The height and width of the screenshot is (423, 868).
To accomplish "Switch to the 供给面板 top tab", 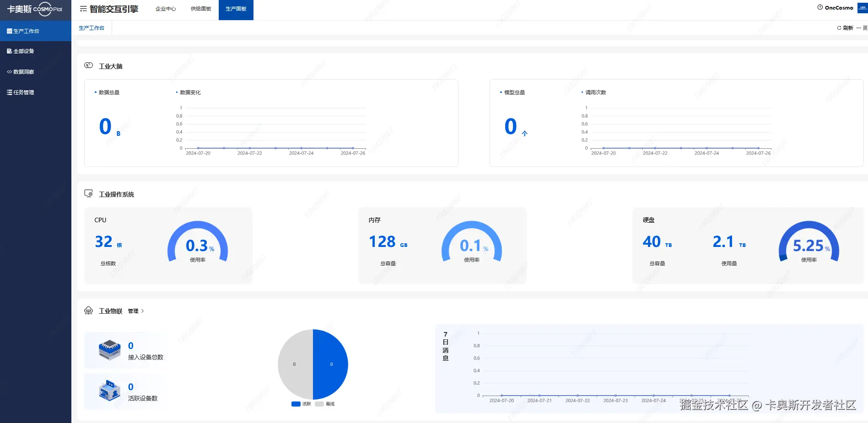I will [x=201, y=9].
